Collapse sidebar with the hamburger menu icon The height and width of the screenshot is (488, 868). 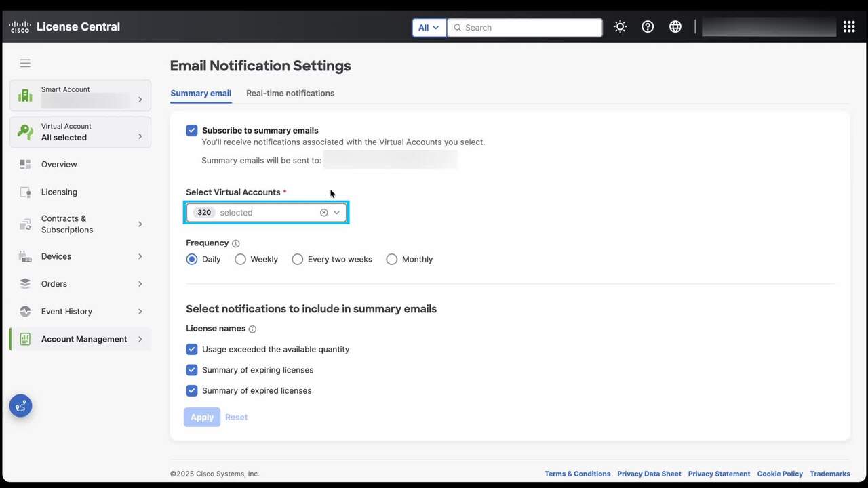(x=25, y=63)
